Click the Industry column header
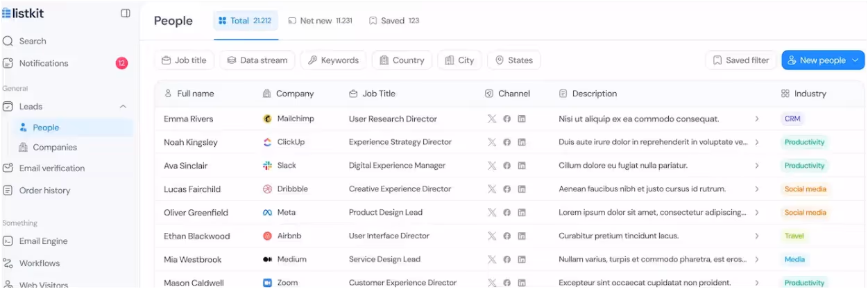This screenshot has width=868, height=289. [803, 94]
